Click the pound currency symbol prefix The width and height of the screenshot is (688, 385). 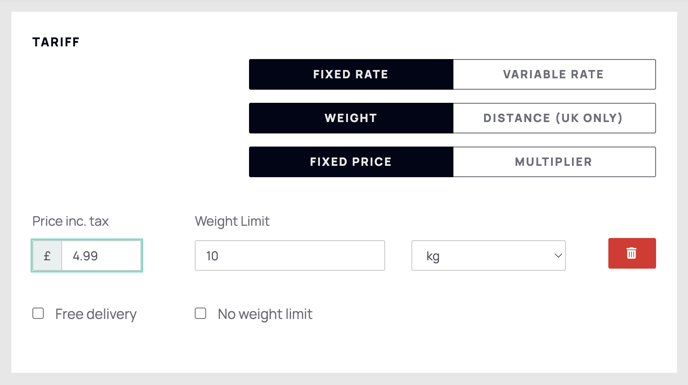pyautogui.click(x=47, y=255)
